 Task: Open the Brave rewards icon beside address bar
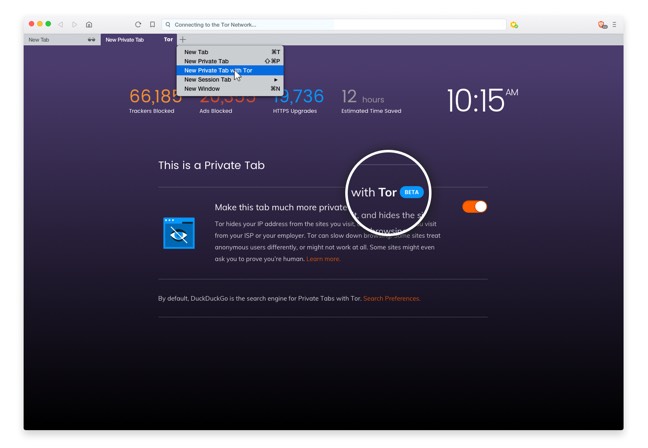tap(514, 25)
